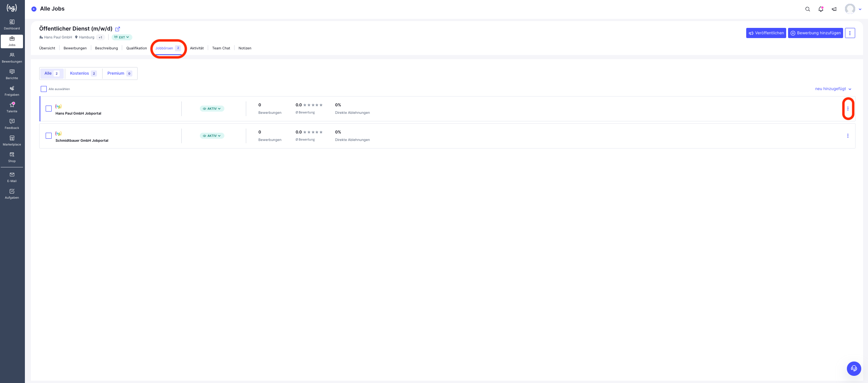Select the Jobbörsen tab
Screen dimensions: 868x383
point(168,48)
